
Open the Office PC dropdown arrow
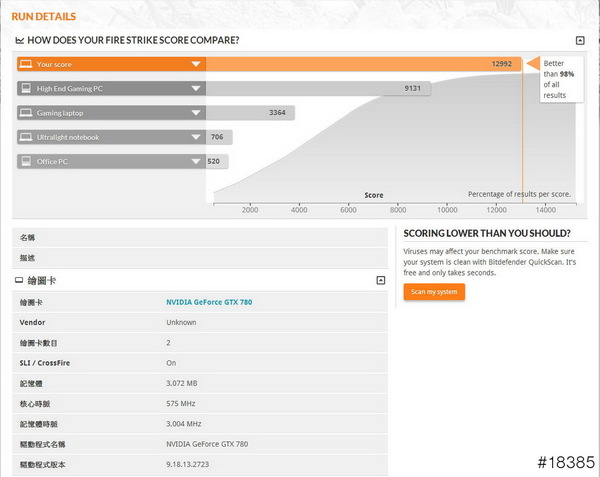coord(196,160)
